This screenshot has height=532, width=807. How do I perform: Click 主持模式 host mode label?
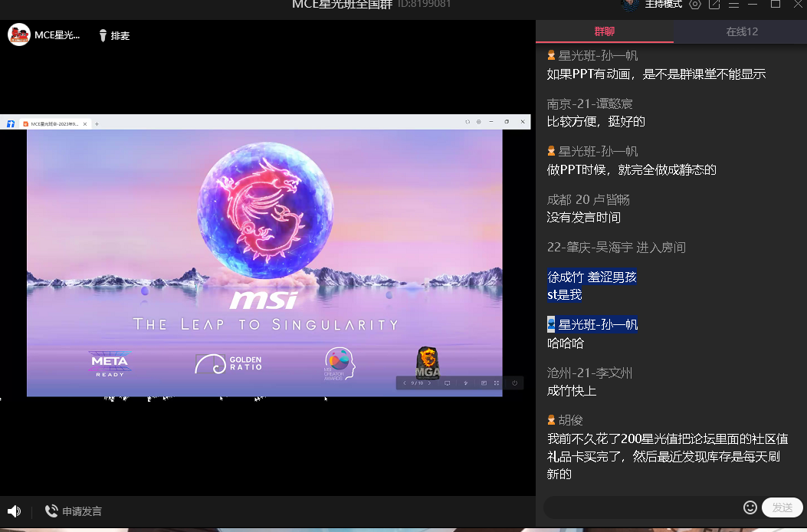click(x=664, y=4)
